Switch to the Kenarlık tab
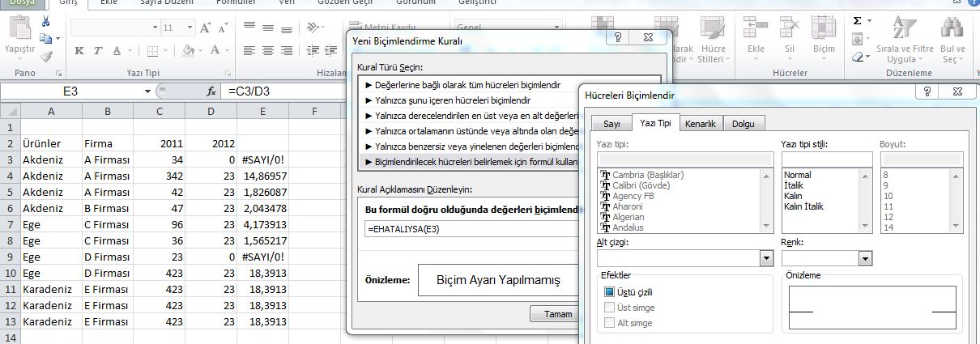The height and width of the screenshot is (344, 980). click(700, 123)
